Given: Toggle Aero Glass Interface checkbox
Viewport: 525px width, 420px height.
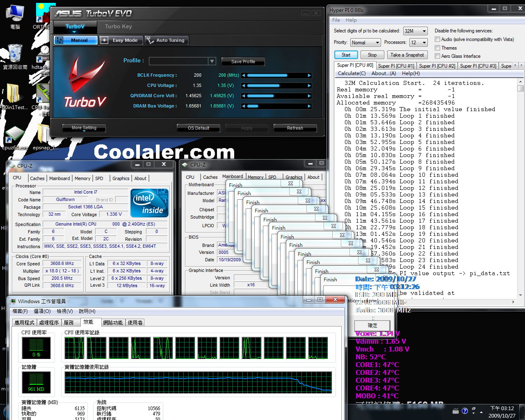Looking at the screenshot, I should pos(438,56).
